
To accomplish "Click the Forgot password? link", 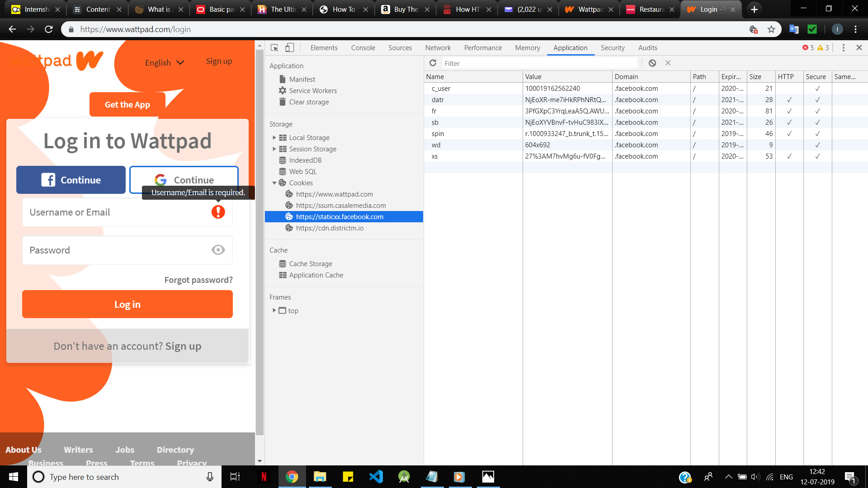I will tap(198, 279).
